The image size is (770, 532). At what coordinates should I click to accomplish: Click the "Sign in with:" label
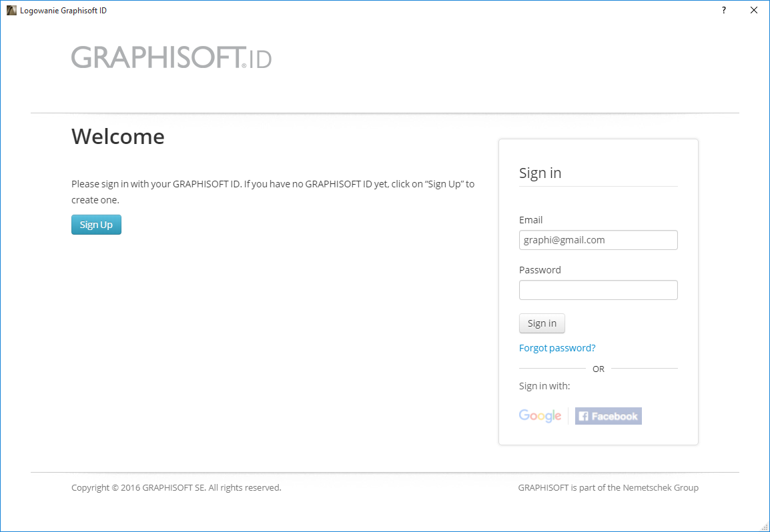544,386
